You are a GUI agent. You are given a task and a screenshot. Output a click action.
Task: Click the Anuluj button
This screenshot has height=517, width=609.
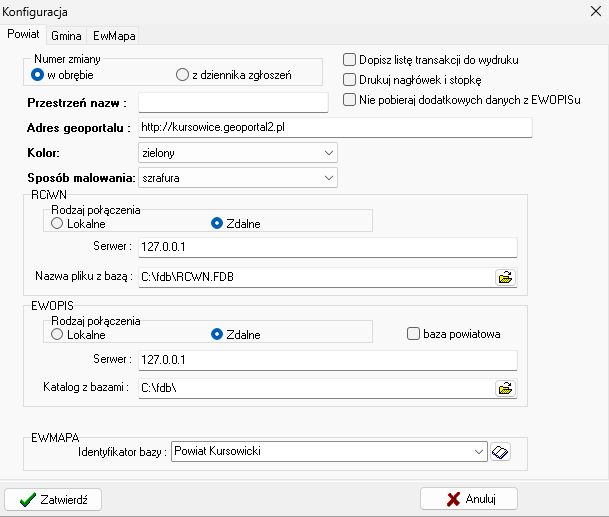pos(469,499)
